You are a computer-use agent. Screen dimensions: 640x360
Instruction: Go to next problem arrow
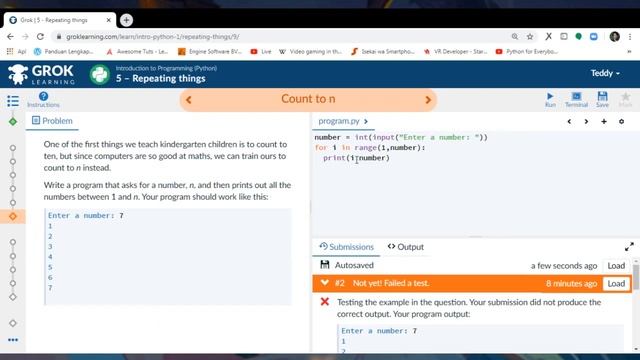(428, 100)
